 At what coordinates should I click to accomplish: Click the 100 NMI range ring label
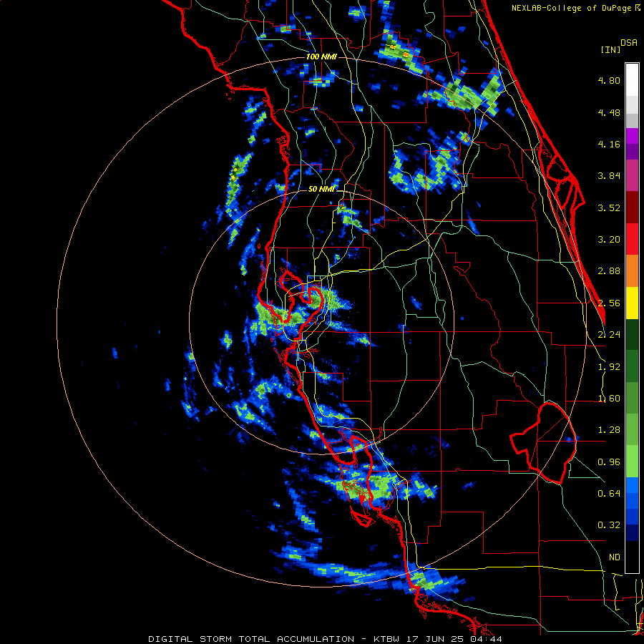[321, 57]
